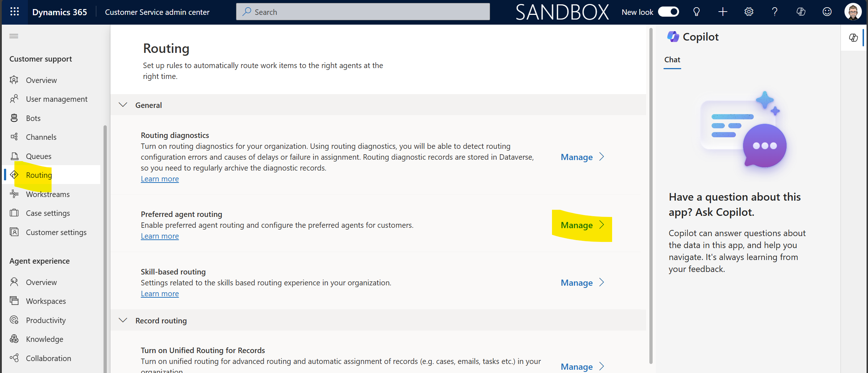The height and width of the screenshot is (373, 868).
Task: Open the smiley feedback icon
Action: tap(827, 12)
